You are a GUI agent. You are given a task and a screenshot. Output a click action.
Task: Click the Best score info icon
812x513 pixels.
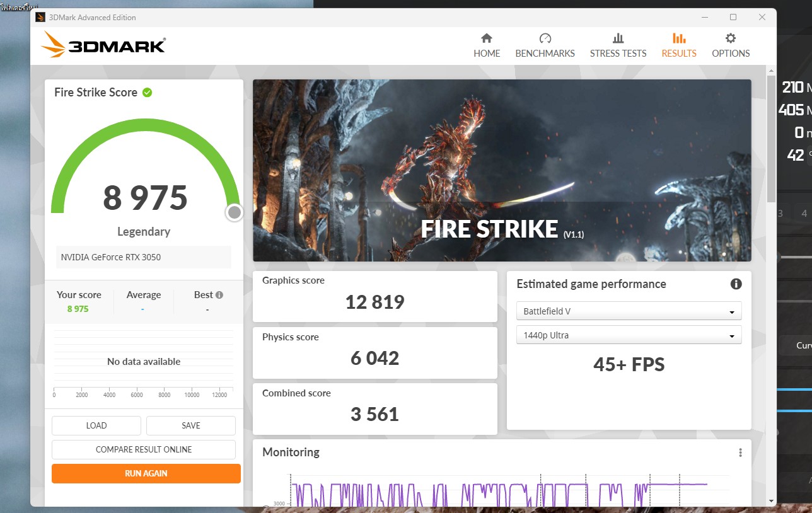tap(219, 295)
